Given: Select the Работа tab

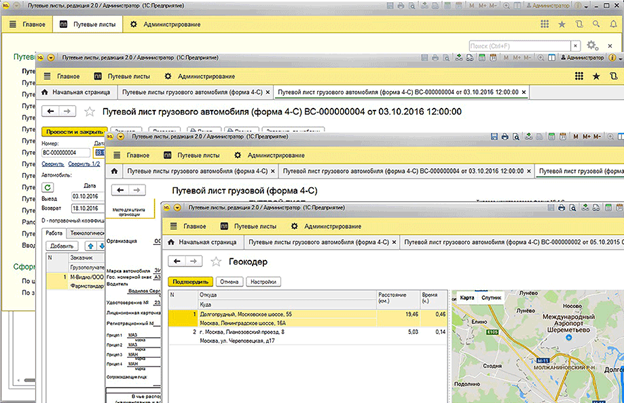Looking at the screenshot, I should point(54,231).
